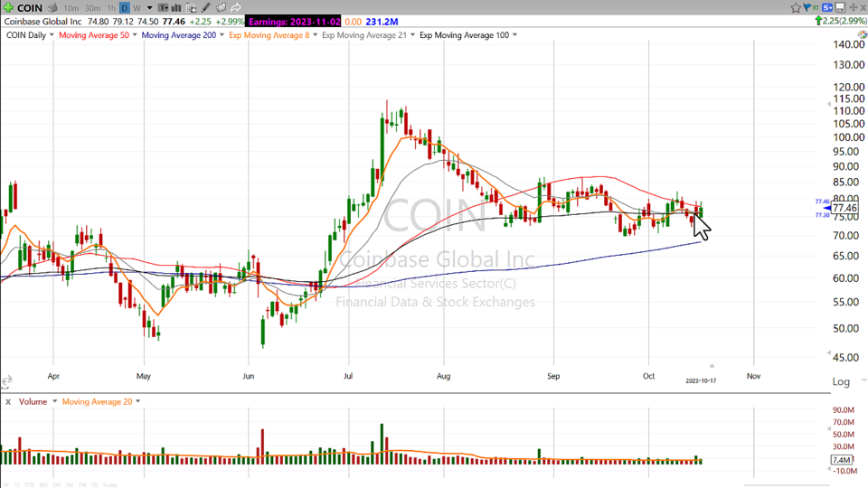Click the green plus add-symbol icon
The image size is (868, 488).
[8, 8]
